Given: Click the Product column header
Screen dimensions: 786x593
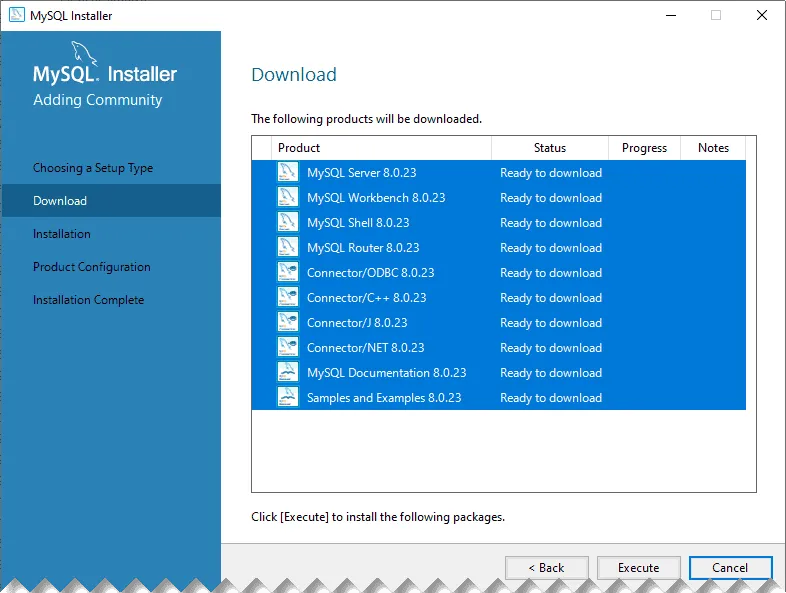Looking at the screenshot, I should [381, 148].
